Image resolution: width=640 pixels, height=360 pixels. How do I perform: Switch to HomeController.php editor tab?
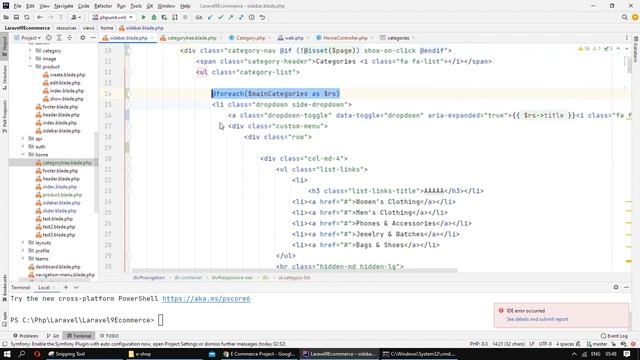coord(345,38)
